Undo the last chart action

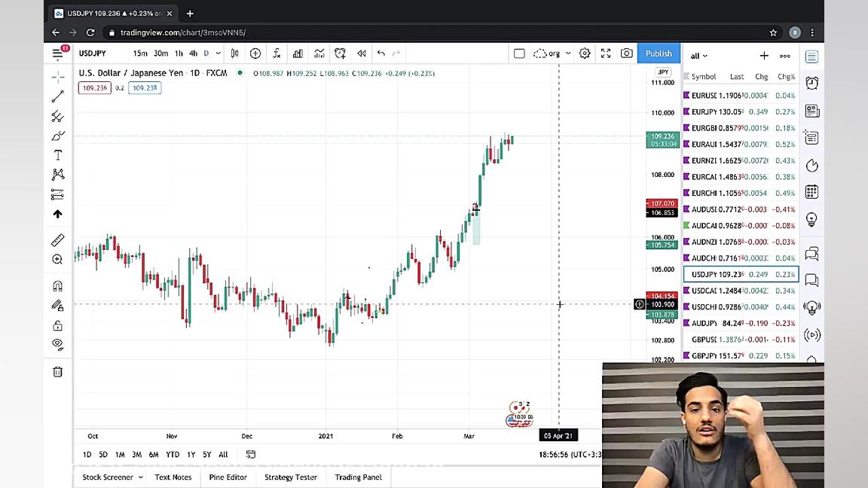tap(381, 53)
